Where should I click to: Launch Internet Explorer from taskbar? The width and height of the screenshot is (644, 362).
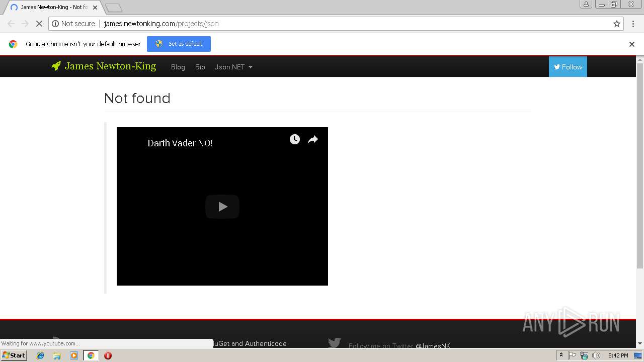(x=40, y=355)
